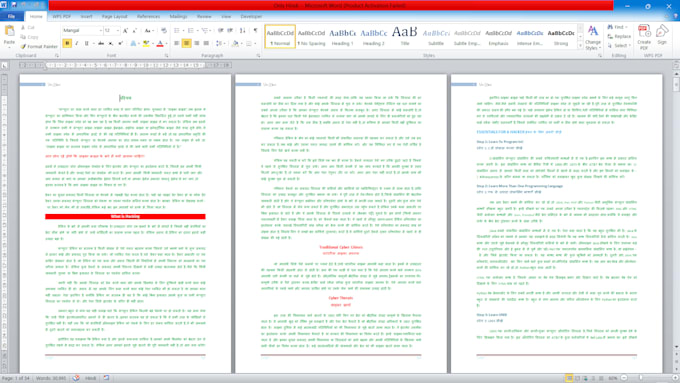Click the proofing errors icon in status bar
680x383 pixels.
point(76,378)
